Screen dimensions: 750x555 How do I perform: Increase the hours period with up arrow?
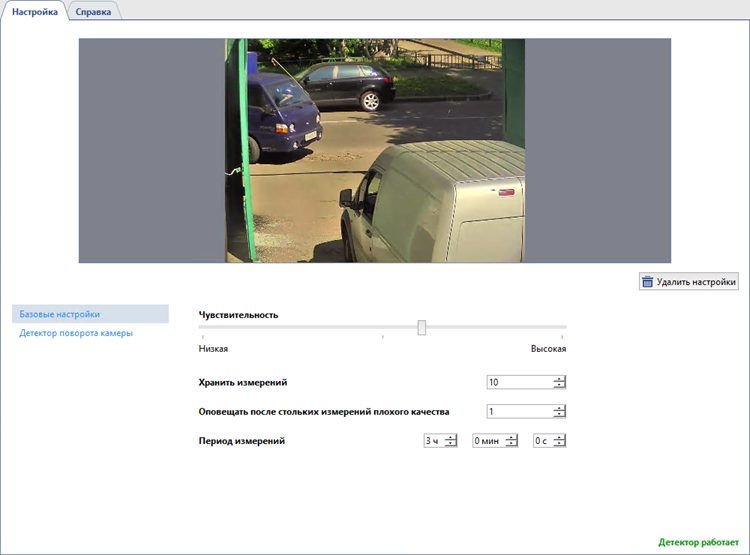(x=450, y=437)
